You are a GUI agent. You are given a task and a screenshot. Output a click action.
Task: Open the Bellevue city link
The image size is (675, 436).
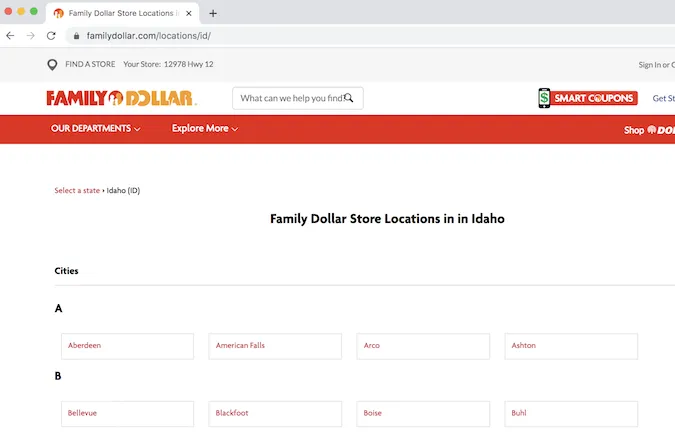[x=127, y=414]
